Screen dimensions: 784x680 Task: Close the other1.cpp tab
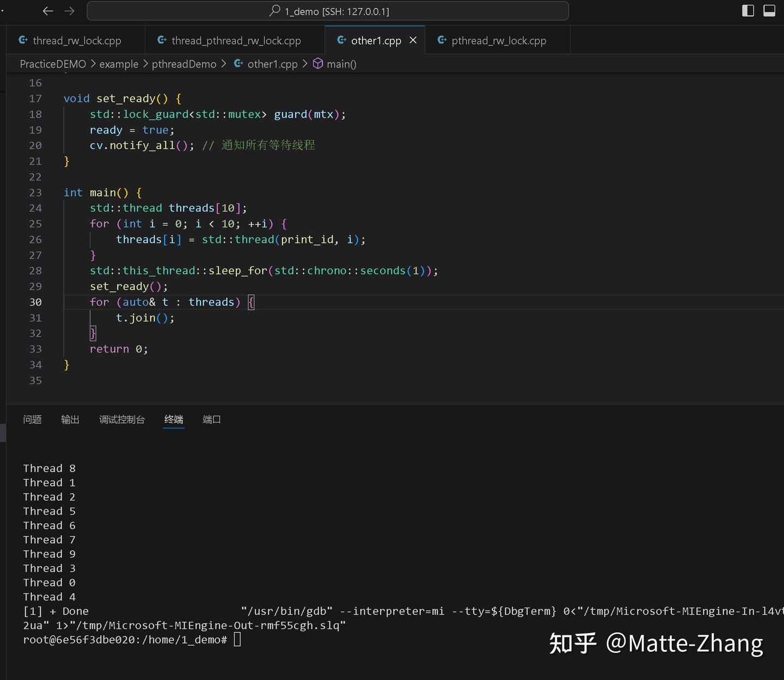(413, 40)
